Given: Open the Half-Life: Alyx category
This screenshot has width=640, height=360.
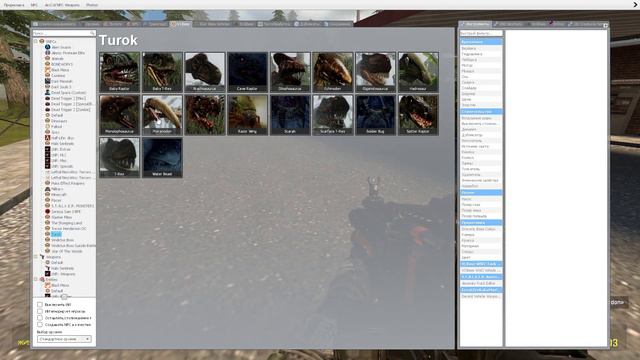Looking at the screenshot, I should (62, 138).
